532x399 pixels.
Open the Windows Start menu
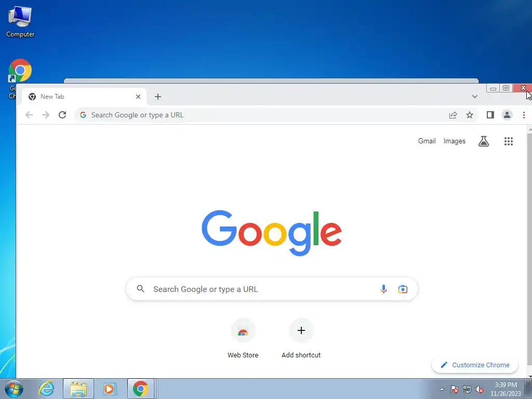coord(14,389)
